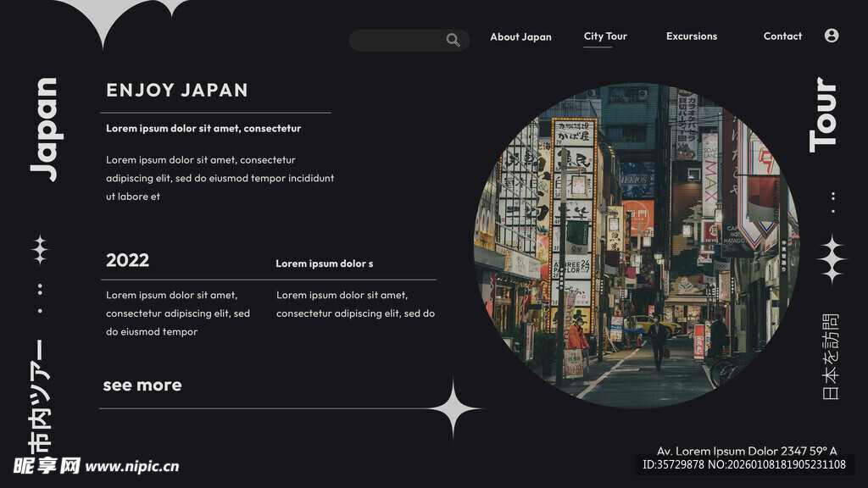Viewport: 868px width, 488px height.
Task: Click the magnifier search icon
Action: 453,40
